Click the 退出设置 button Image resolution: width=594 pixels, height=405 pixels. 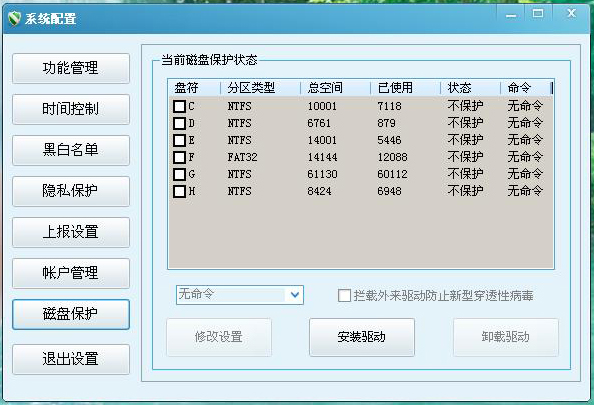click(71, 359)
